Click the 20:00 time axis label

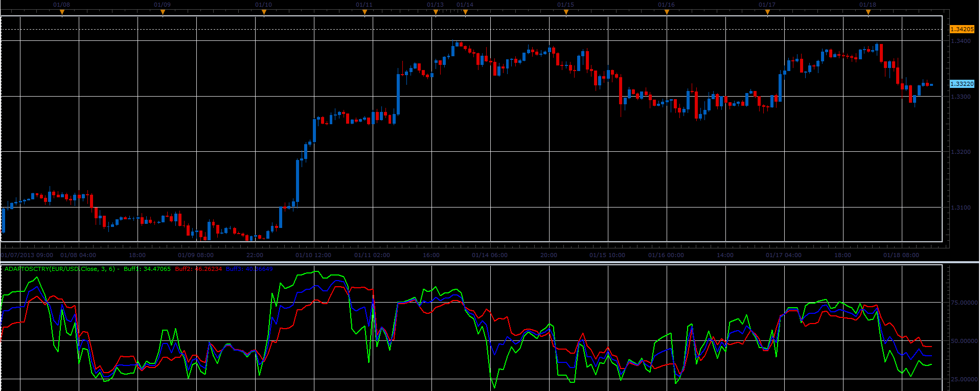pos(549,255)
